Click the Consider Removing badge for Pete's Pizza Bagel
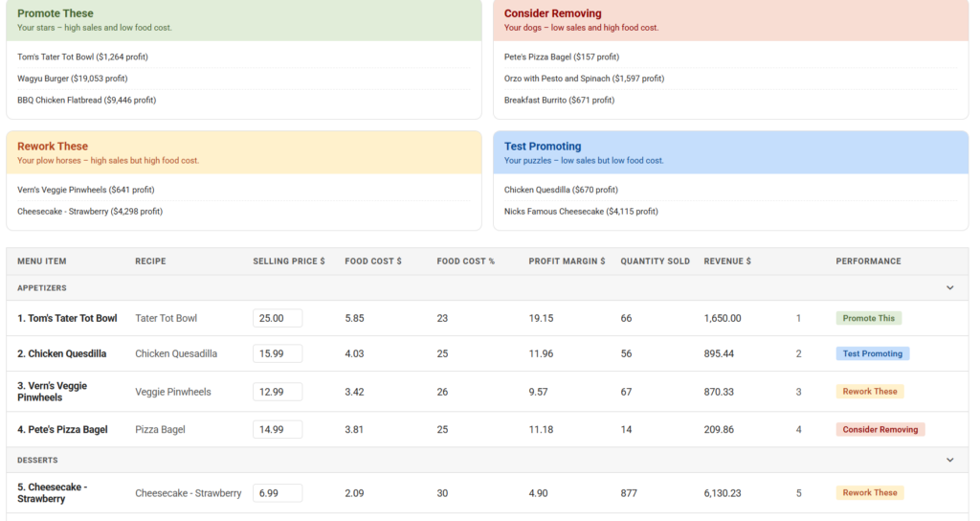Image resolution: width=980 pixels, height=521 pixels. [x=880, y=429]
